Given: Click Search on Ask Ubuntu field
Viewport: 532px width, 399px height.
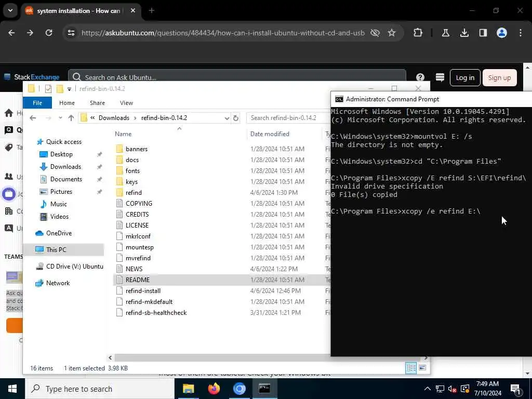Looking at the screenshot, I should pos(237,77).
